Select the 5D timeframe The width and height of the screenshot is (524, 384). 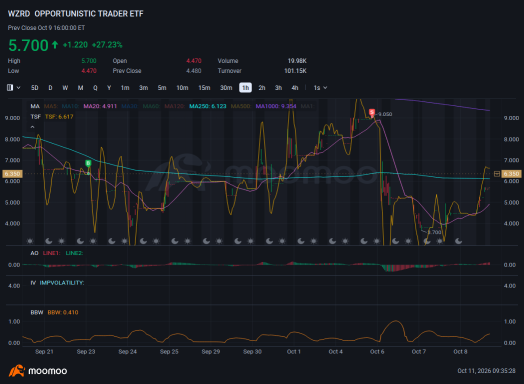34,88
